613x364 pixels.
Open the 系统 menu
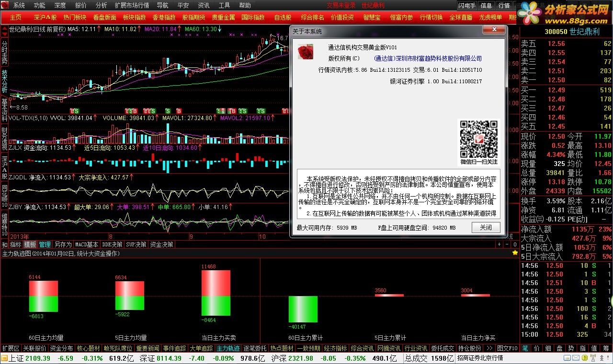(19, 5)
